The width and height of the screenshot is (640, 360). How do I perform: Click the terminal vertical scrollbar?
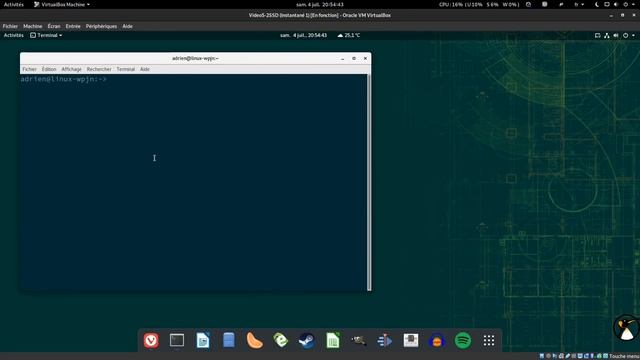pos(369,182)
